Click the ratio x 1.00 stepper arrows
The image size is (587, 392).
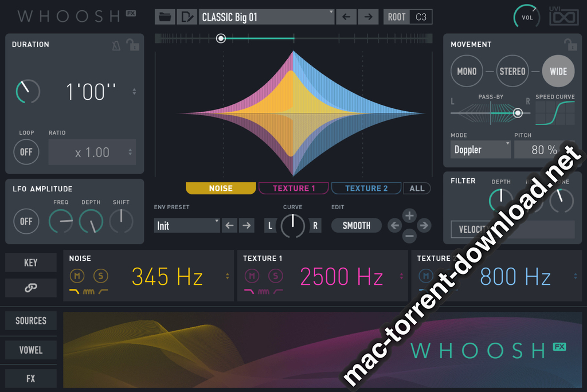[x=130, y=152]
